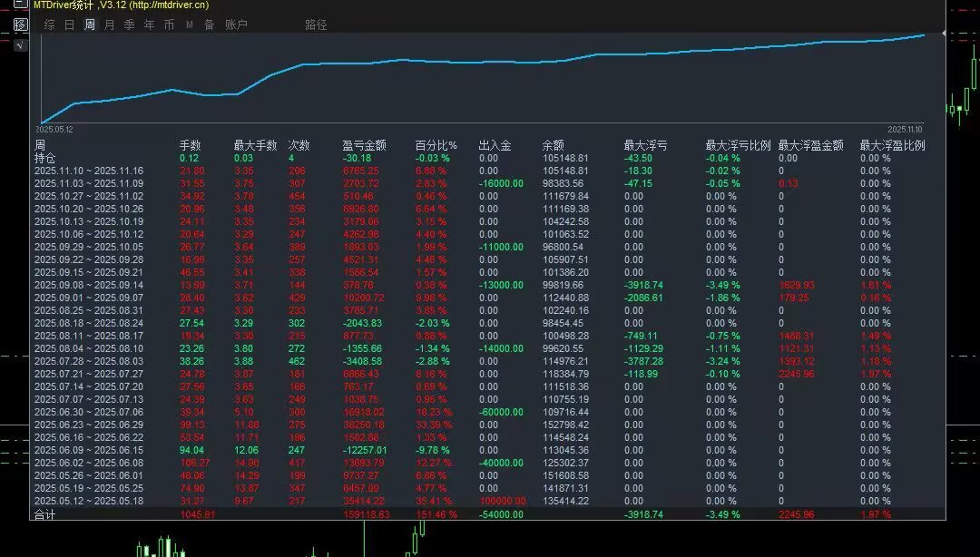This screenshot has height=557, width=980.
Task: Select the 持仓 open positions row label
Action: pos(45,158)
